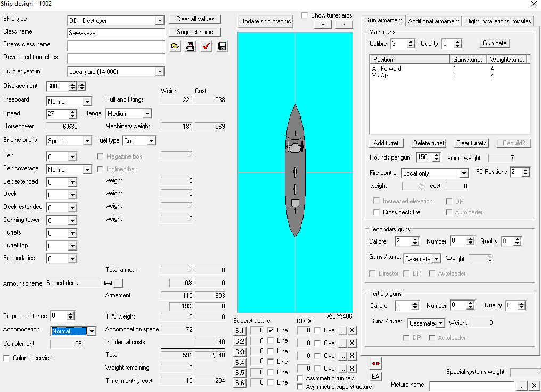
Task: Open the Ship type dropdown
Action: tap(160, 21)
